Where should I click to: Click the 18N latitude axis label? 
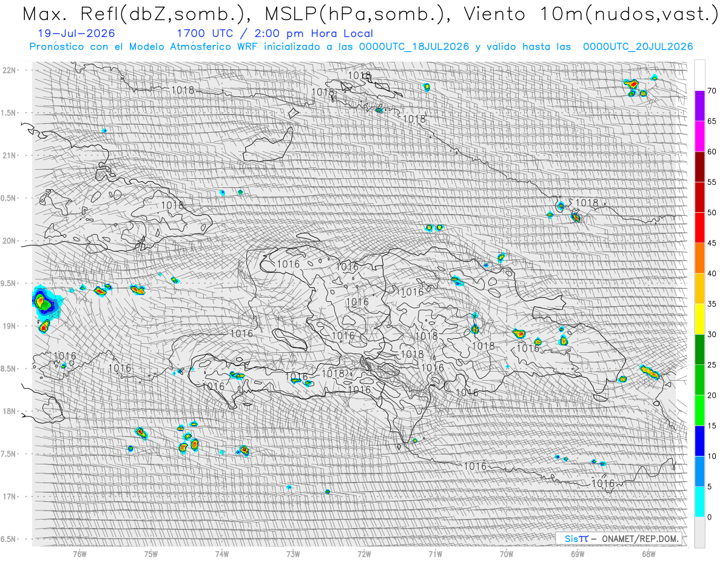pos(10,411)
